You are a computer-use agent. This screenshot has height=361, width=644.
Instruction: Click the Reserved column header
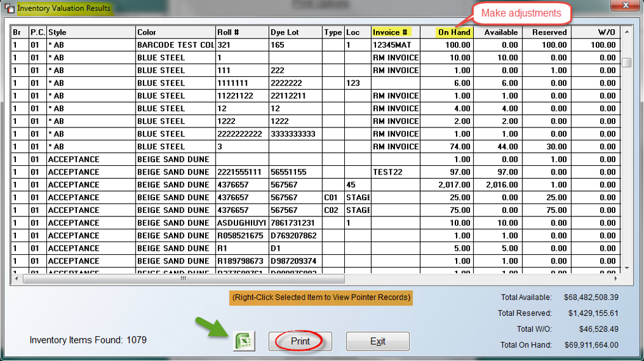(547, 32)
